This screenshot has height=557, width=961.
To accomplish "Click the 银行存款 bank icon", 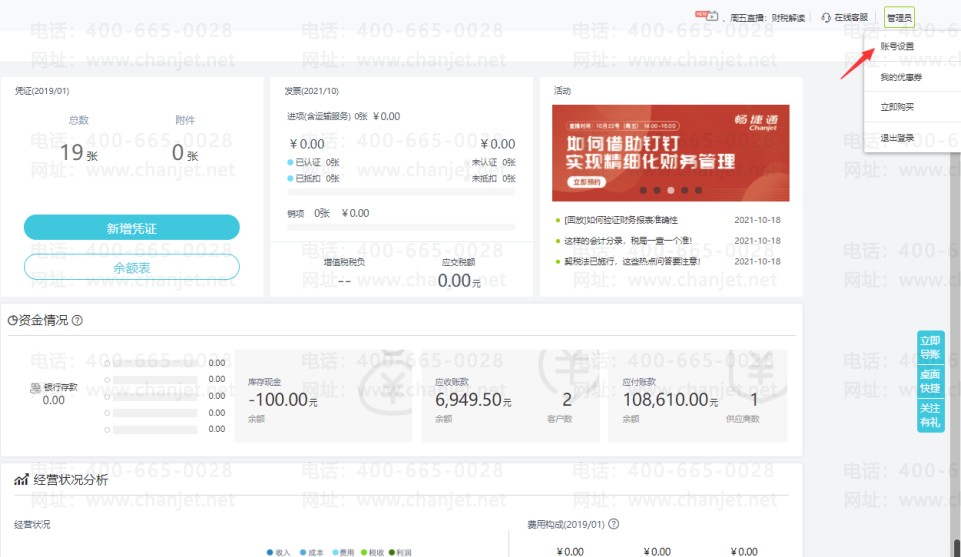I will pos(36,388).
